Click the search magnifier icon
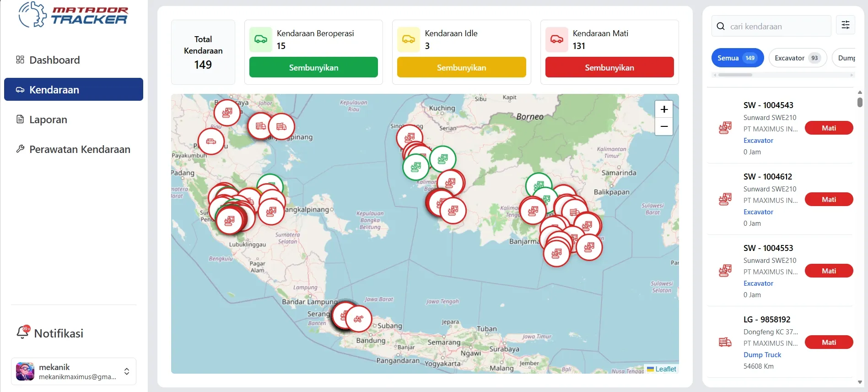This screenshot has height=392, width=868. [721, 26]
